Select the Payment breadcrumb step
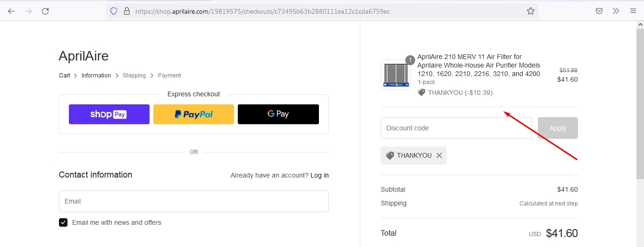 pyautogui.click(x=169, y=76)
